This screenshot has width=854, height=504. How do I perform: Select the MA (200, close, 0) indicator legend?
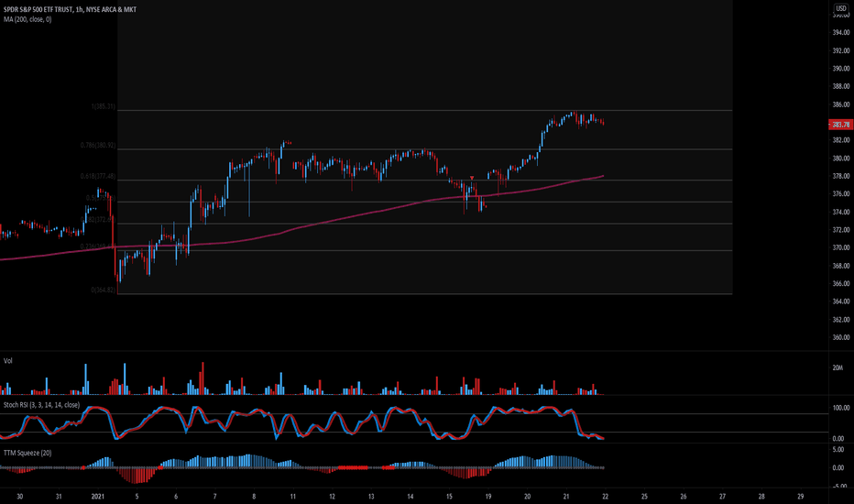pos(27,19)
